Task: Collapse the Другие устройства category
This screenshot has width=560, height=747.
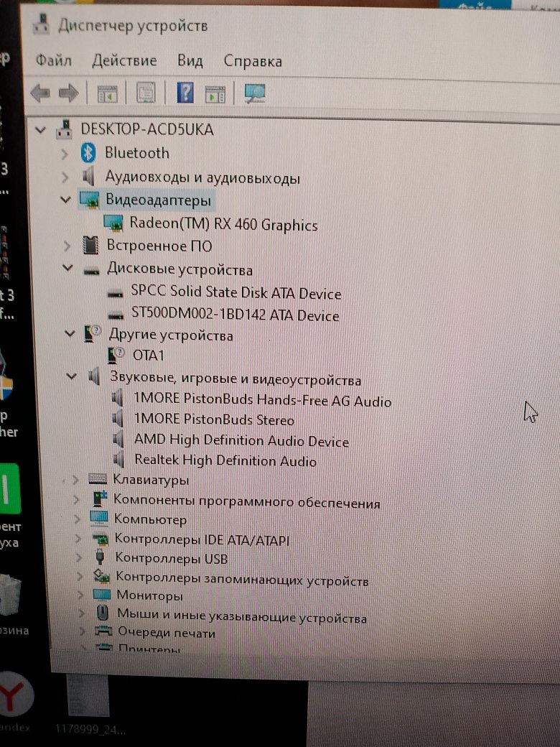Action: coord(70,333)
